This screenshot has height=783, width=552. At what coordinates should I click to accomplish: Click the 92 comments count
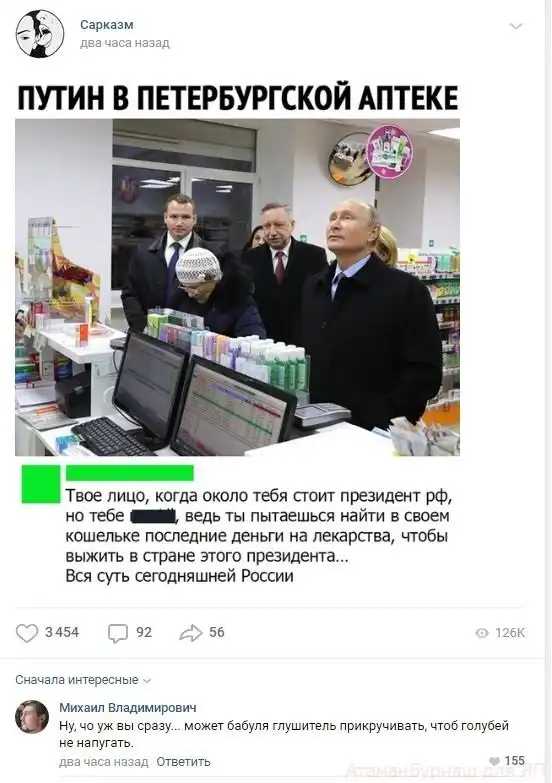[144, 632]
